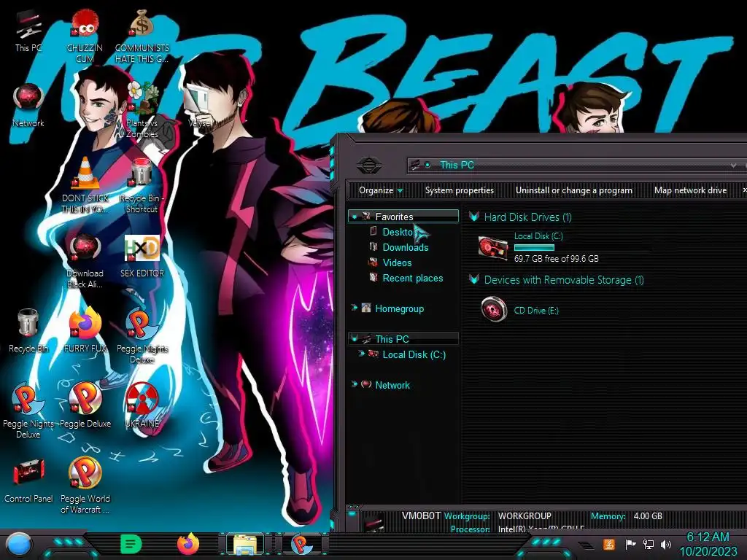747x560 pixels.
Task: Open the VLC cone DONT STICK shortcut
Action: click(x=85, y=186)
